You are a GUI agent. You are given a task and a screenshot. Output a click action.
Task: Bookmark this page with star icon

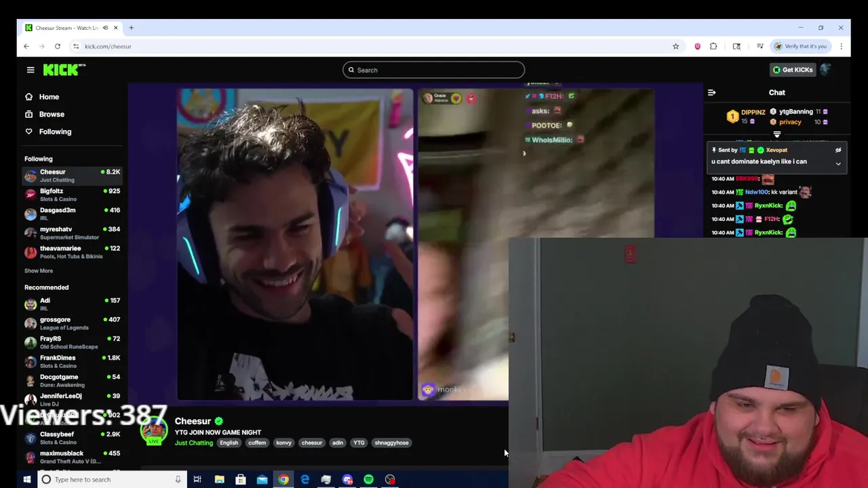(x=675, y=46)
